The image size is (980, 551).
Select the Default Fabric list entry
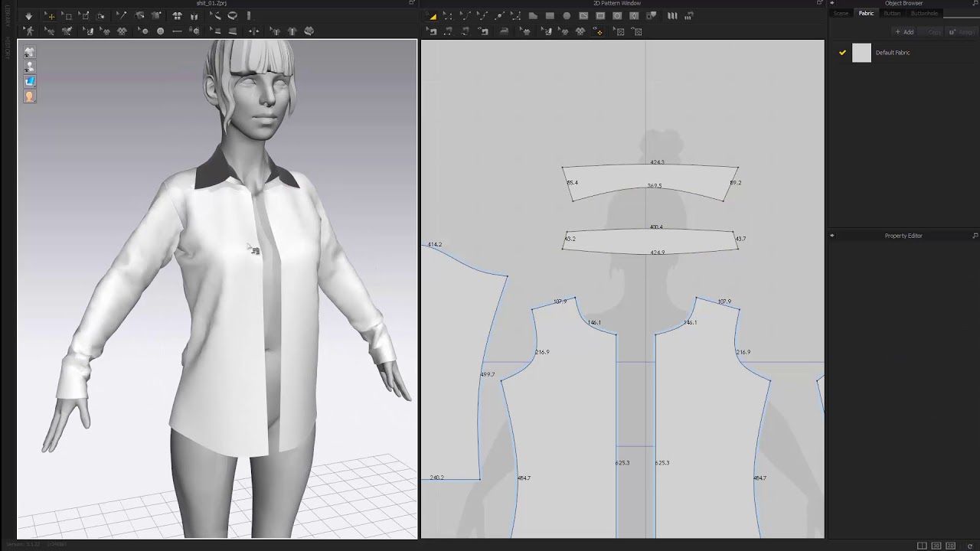tap(903, 53)
